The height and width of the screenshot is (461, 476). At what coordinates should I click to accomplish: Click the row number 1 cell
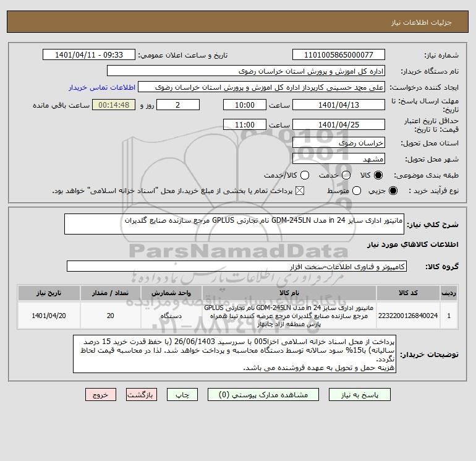coord(449,316)
